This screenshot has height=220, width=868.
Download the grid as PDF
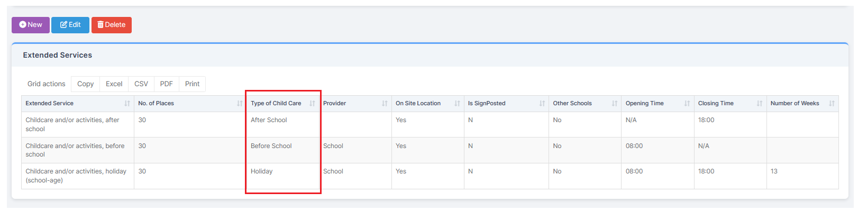(166, 84)
